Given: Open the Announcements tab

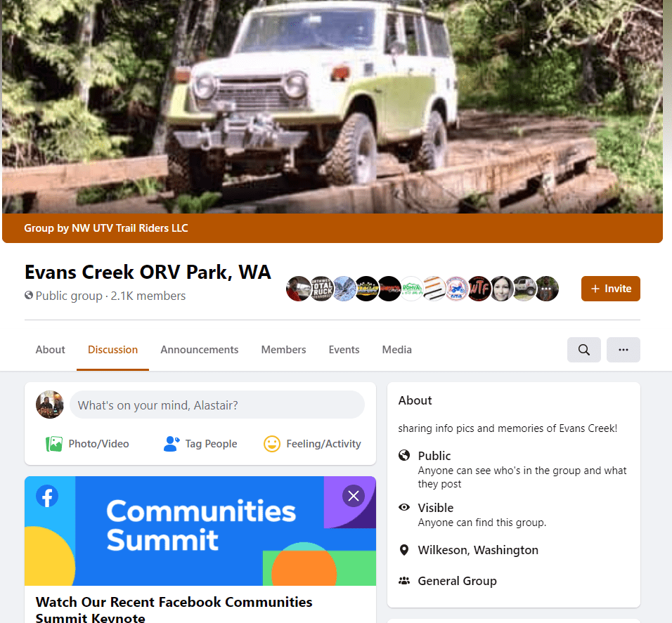Looking at the screenshot, I should click(x=200, y=350).
